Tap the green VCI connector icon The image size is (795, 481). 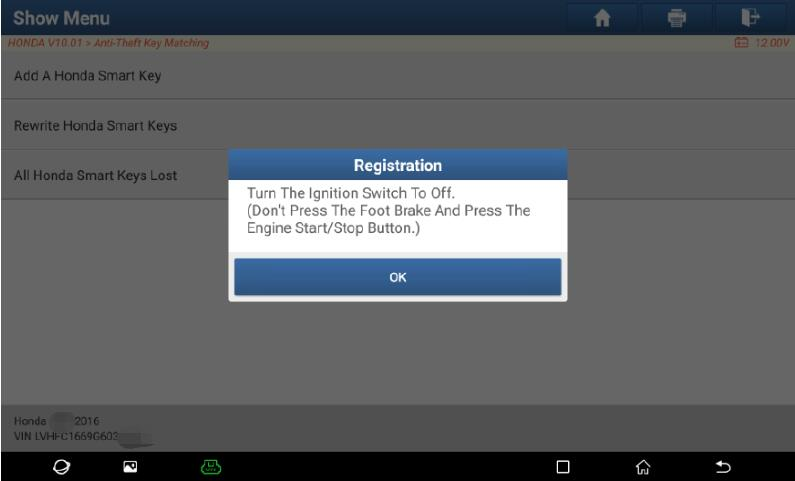click(x=210, y=467)
